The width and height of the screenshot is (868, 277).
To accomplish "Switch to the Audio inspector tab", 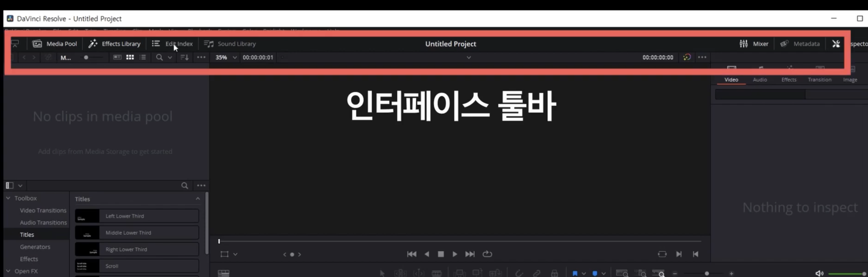I will click(760, 80).
